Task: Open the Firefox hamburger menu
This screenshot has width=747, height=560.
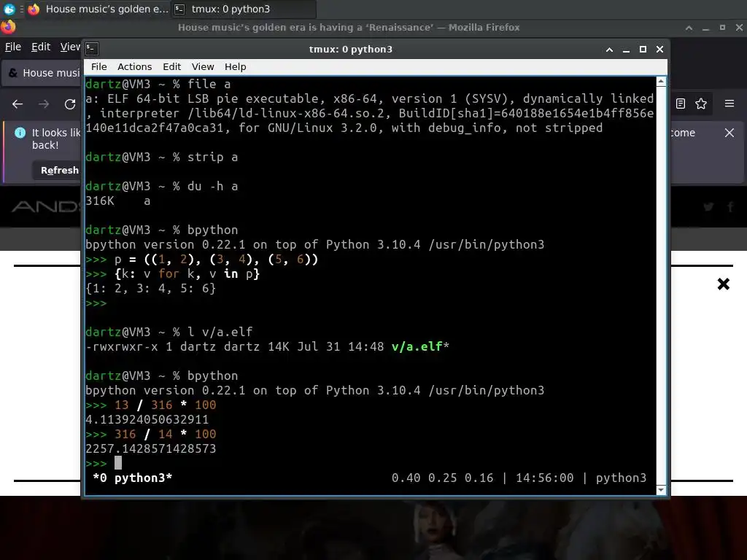Action: click(x=729, y=104)
